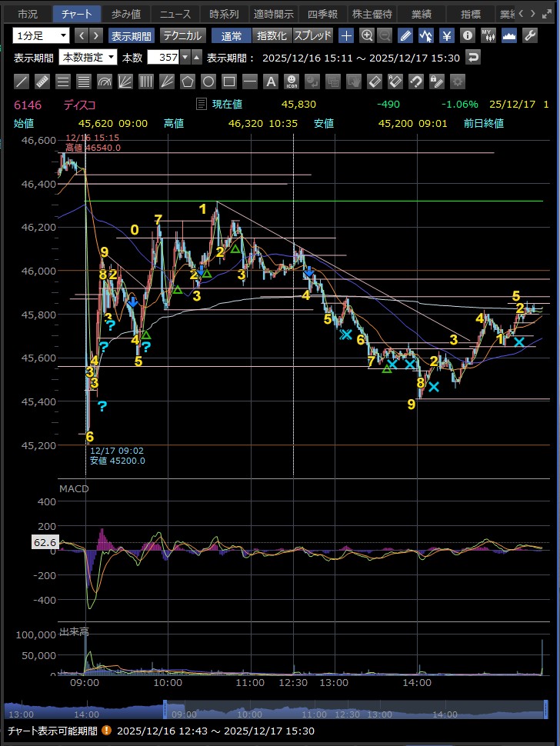The height and width of the screenshot is (746, 560).
Task: Switch to the ニュース tab
Action: (x=175, y=14)
